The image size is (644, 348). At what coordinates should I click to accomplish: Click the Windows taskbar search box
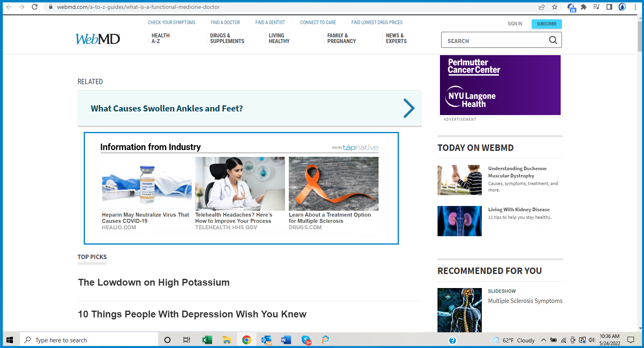click(88, 340)
